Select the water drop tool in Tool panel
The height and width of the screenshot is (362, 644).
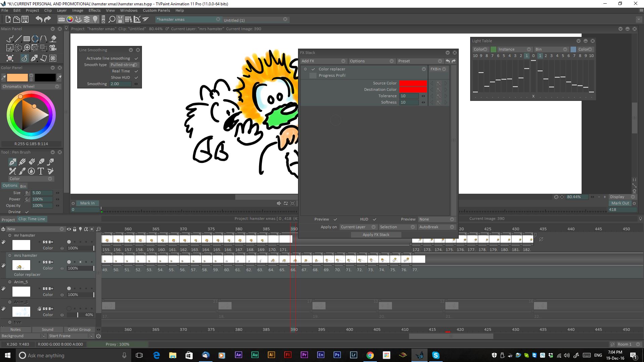pyautogui.click(x=31, y=171)
